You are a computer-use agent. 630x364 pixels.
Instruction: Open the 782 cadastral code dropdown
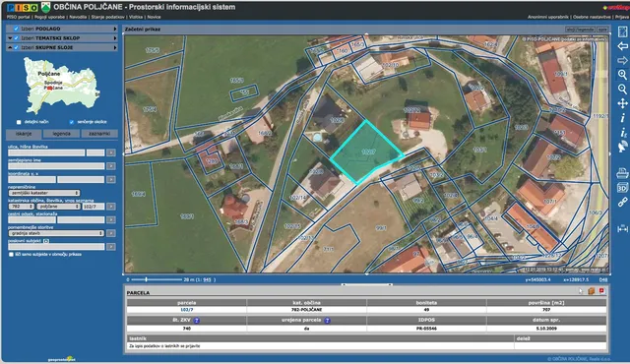[22, 207]
